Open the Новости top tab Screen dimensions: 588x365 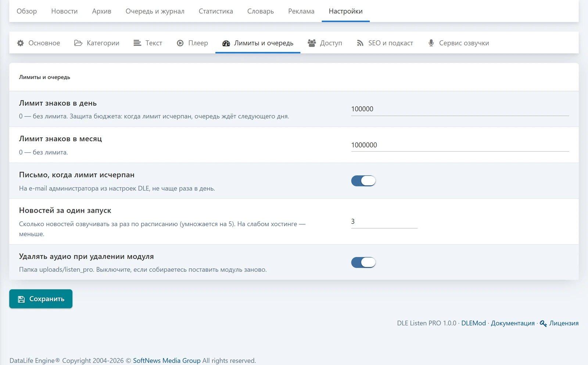coord(64,11)
